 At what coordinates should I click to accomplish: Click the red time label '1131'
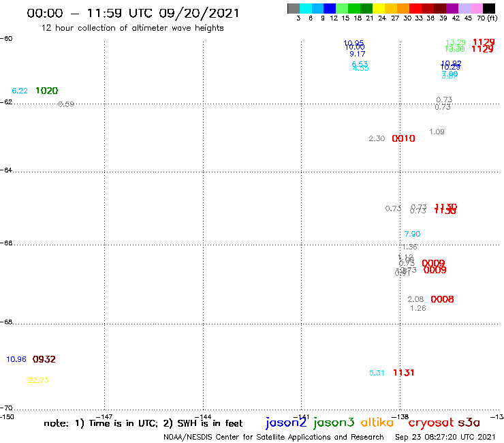pos(404,373)
